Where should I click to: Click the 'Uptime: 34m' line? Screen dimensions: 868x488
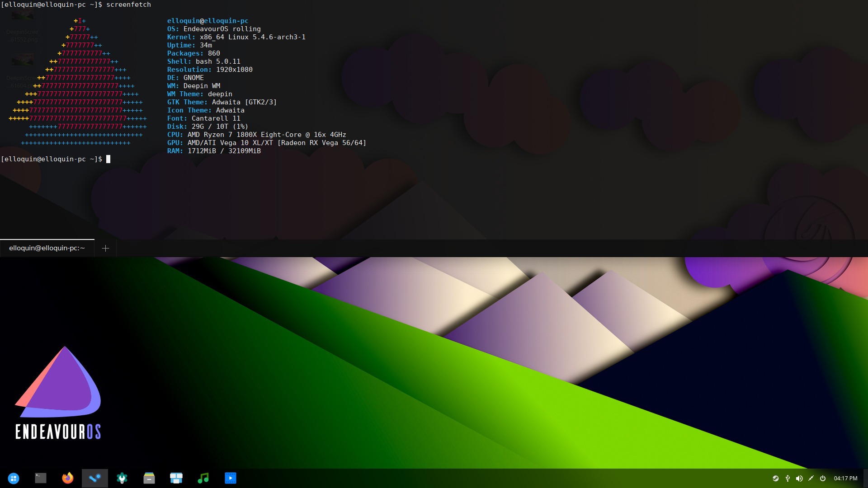[189, 45]
